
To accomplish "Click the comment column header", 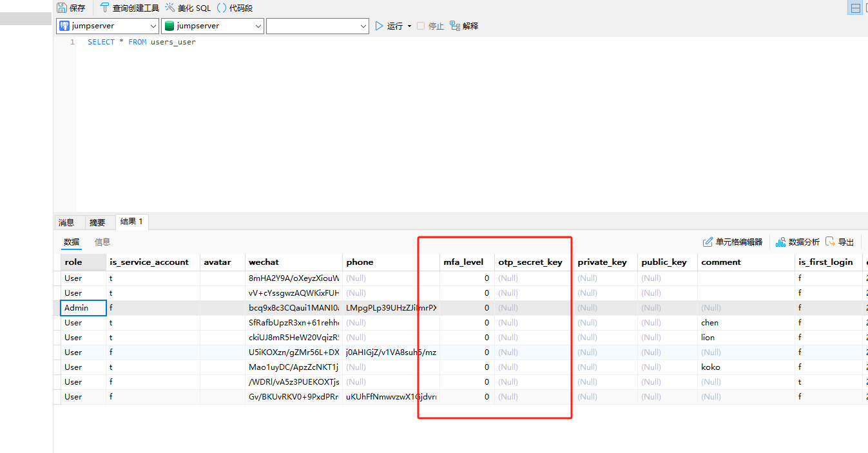I will click(746, 262).
